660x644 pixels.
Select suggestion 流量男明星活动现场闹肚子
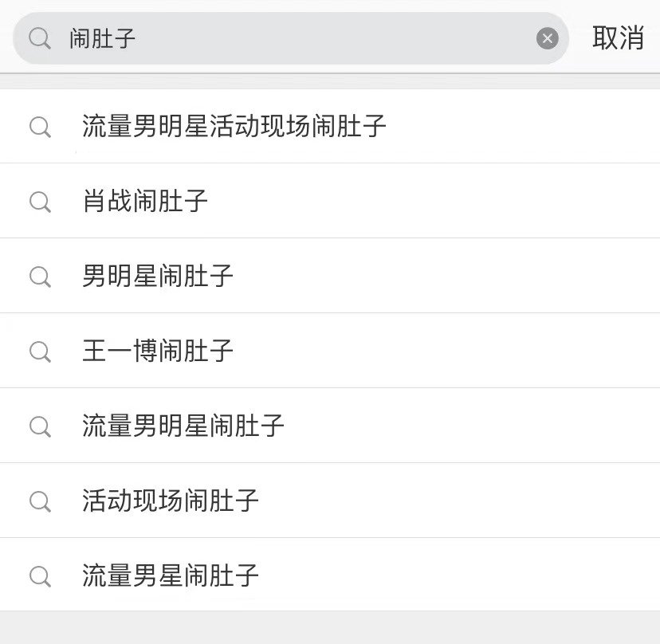(234, 126)
